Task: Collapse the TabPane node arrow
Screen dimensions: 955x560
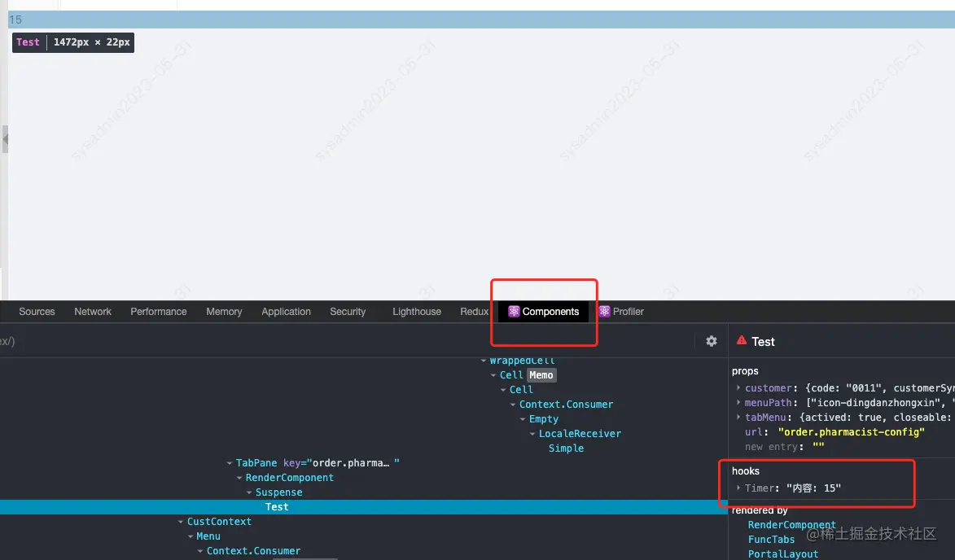Action: coord(230,463)
